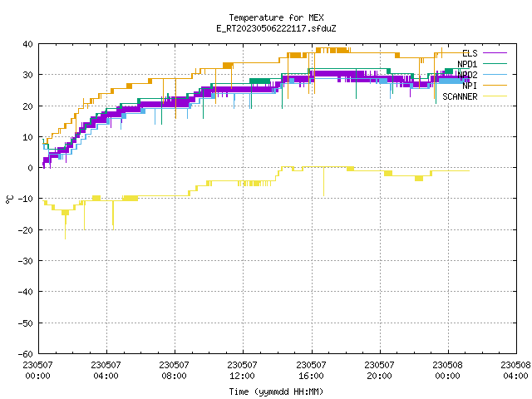Click the NPD1 legend label
The width and height of the screenshot is (532, 399).
pos(467,64)
